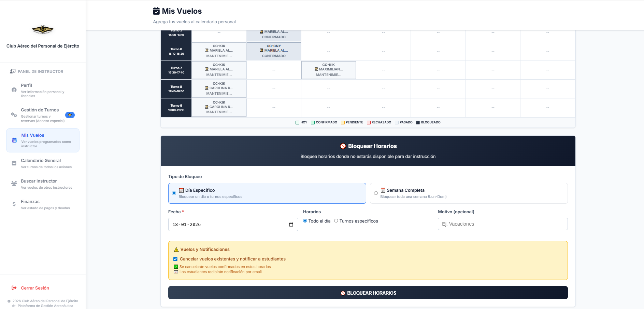Click the BLOQUEADO legend color swatch
644x309 pixels.
click(418, 122)
